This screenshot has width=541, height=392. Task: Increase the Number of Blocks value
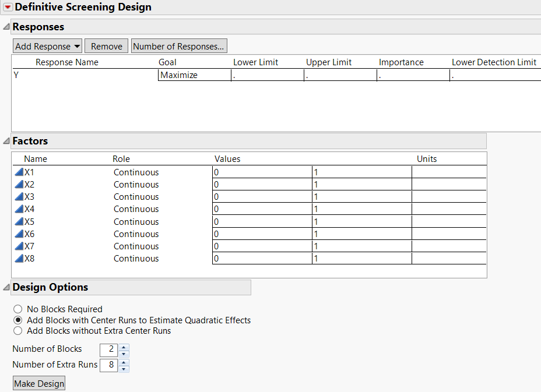[x=124, y=347]
